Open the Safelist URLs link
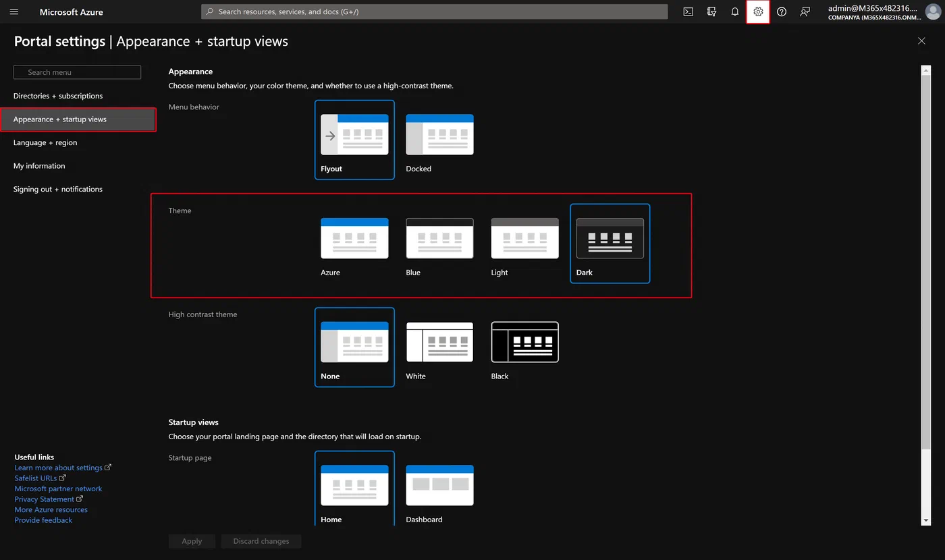Viewport: 945px width, 560px height. coord(40,478)
